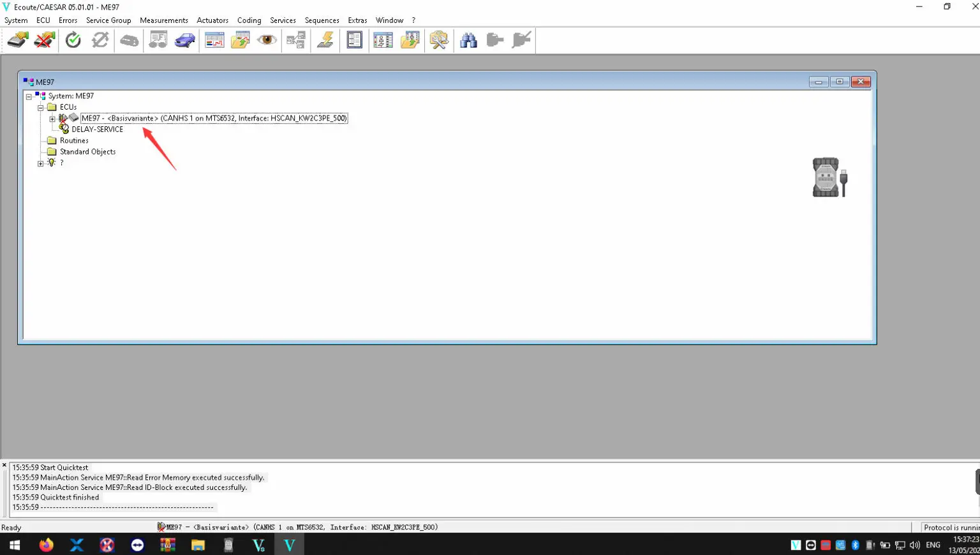Minimize the ME97 inner window

819,82
